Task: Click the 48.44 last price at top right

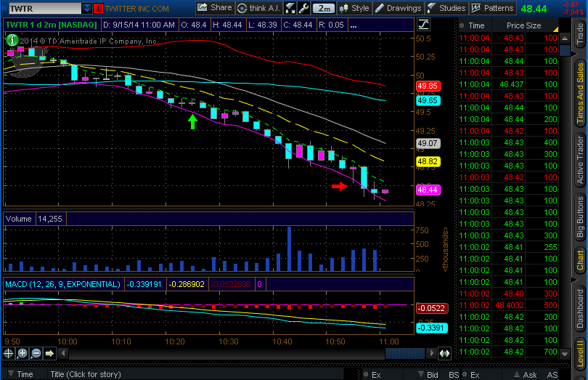Action: coord(534,9)
